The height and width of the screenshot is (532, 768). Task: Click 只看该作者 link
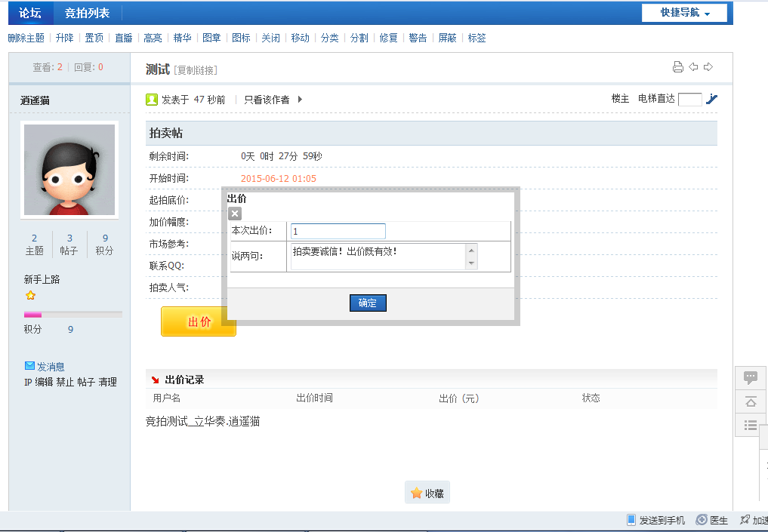click(267, 100)
